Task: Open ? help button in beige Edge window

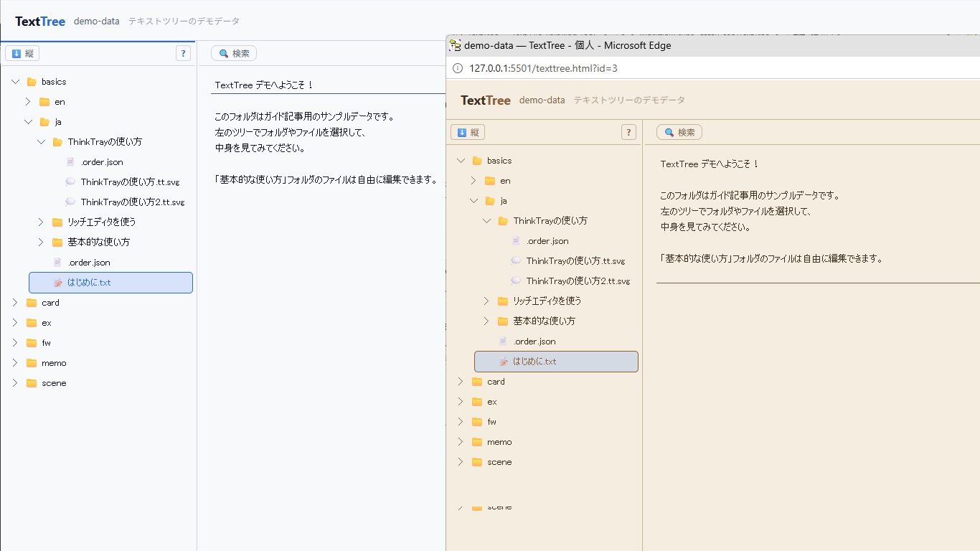Action: [x=628, y=132]
